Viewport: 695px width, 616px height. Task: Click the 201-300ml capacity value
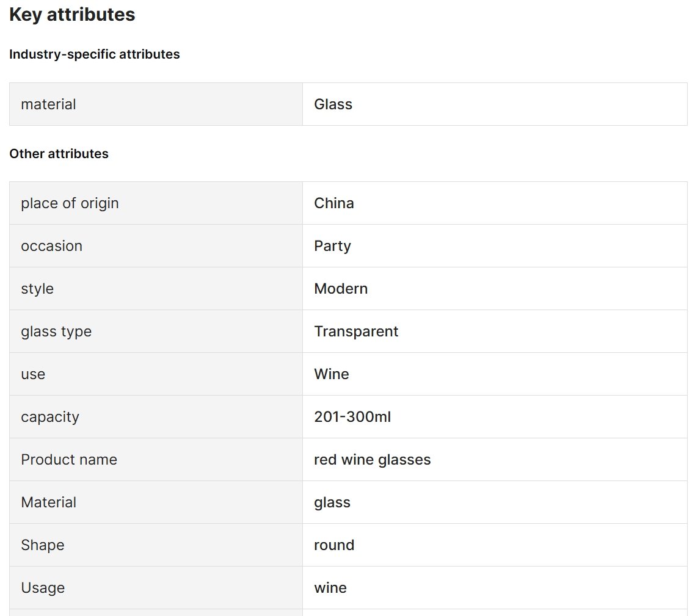tap(352, 417)
